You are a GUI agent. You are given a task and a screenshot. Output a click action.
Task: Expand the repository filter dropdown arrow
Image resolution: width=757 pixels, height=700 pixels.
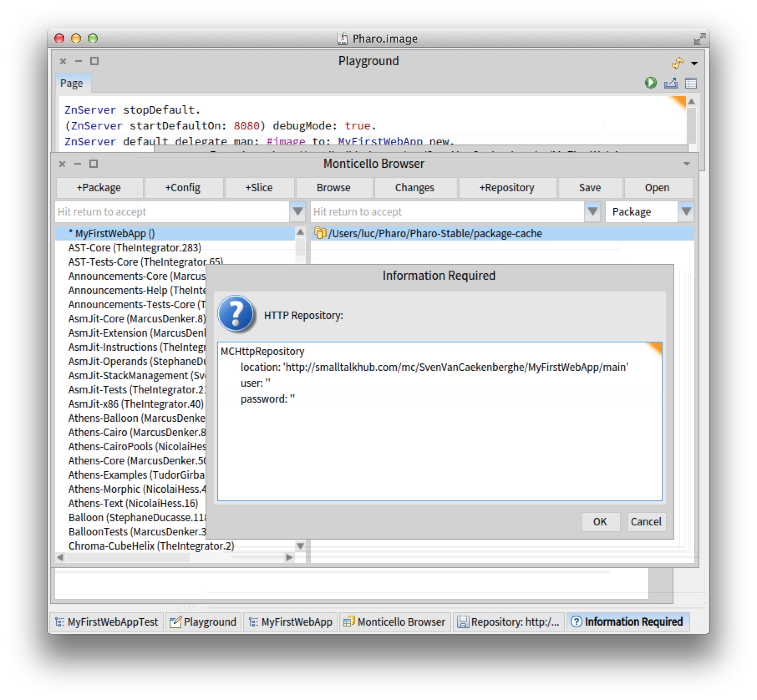click(x=592, y=211)
